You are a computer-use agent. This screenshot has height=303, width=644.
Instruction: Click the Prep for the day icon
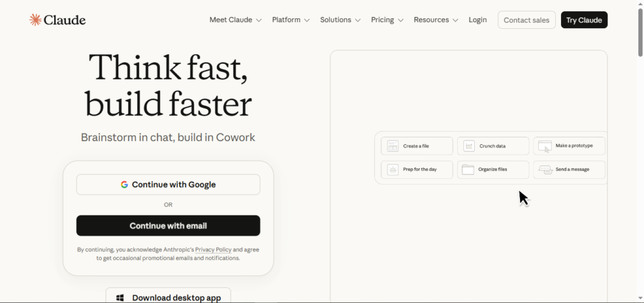point(393,169)
